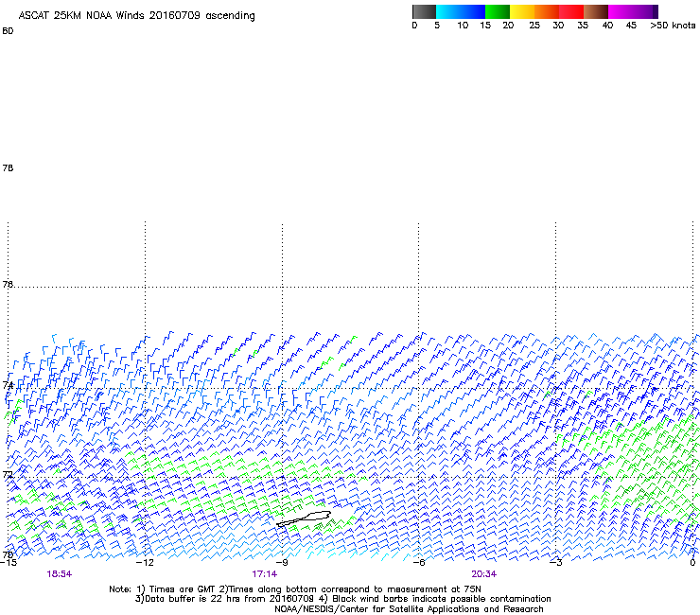Viewport: 700px width, 615px height.
Task: Click the gray 0-5 knots color swatch
Action: (x=425, y=11)
